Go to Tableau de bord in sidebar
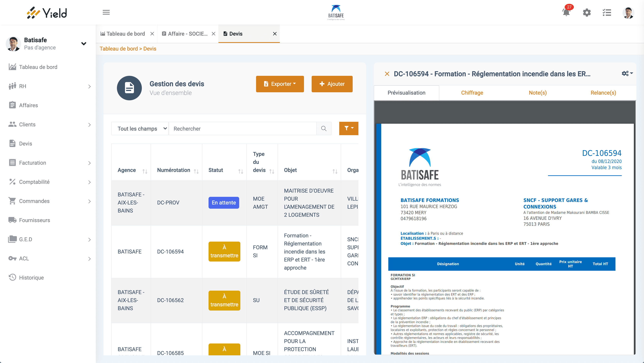644x363 pixels. [x=38, y=67]
